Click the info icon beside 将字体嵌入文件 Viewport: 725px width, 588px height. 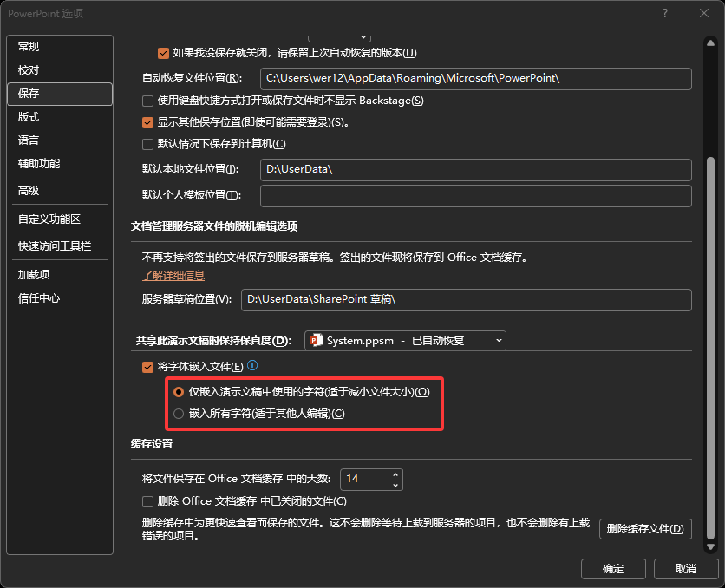click(252, 366)
